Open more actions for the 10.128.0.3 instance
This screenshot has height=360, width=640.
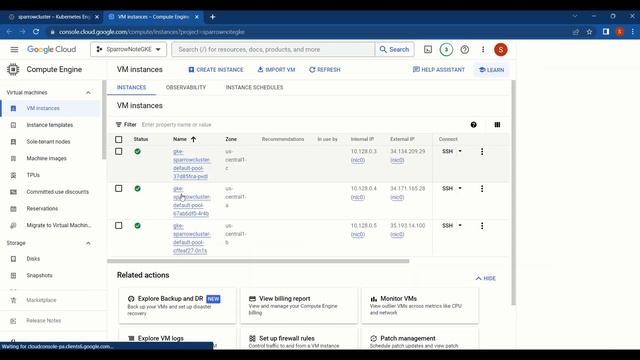482,151
